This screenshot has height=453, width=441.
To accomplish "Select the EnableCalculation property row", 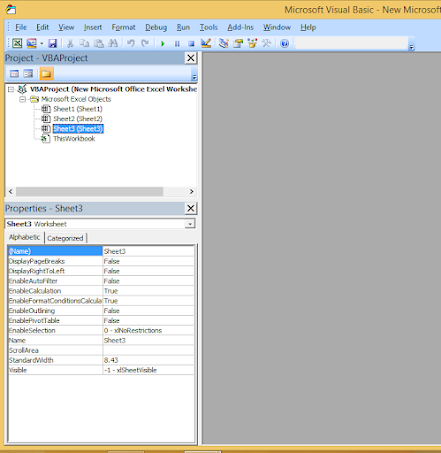I will [101, 291].
